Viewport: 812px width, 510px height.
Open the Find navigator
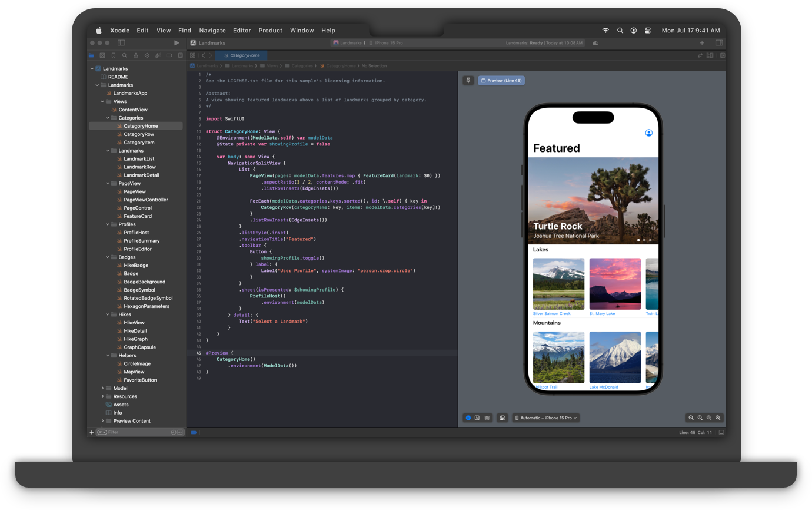tap(125, 55)
